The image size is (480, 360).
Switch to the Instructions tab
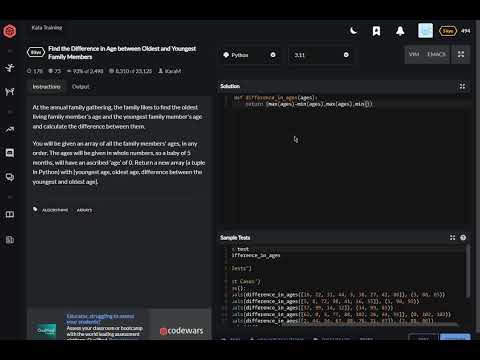pos(46,87)
